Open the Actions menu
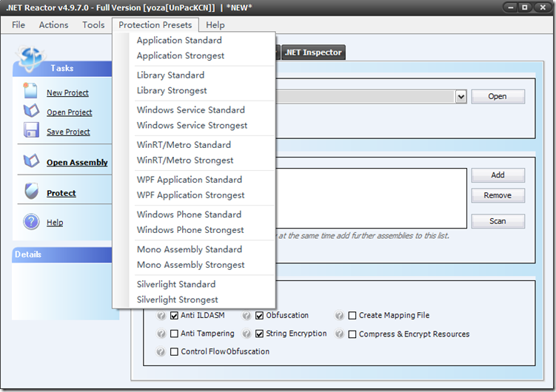This screenshot has width=556, height=392. click(53, 24)
